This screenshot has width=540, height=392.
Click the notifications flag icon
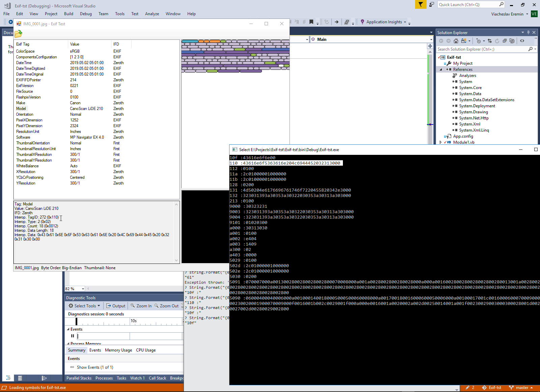pyautogui.click(x=421, y=4)
